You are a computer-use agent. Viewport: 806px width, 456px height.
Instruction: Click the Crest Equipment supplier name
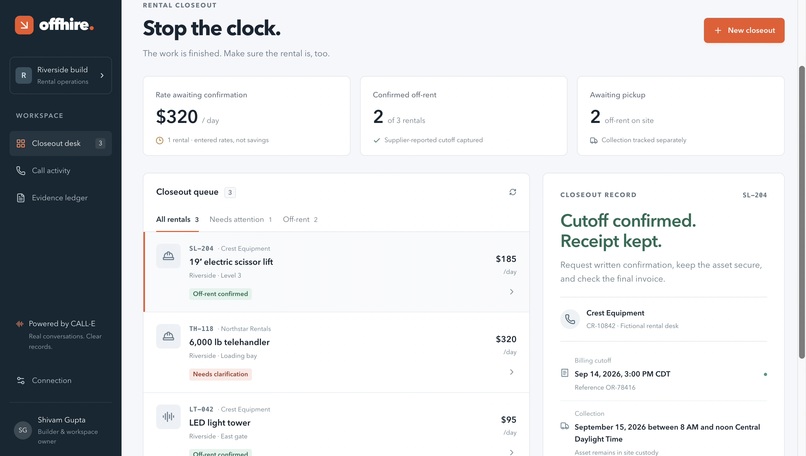tap(615, 313)
